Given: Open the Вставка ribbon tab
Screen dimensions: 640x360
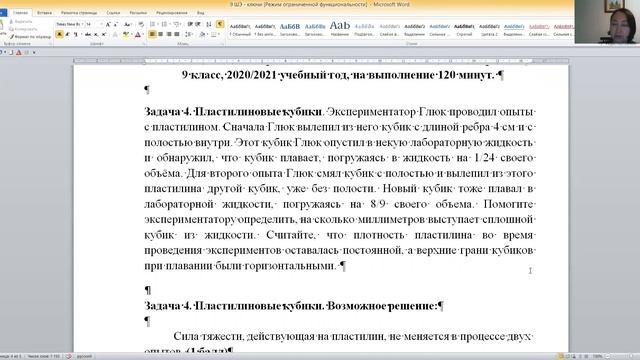Looking at the screenshot, I should coord(44,13).
